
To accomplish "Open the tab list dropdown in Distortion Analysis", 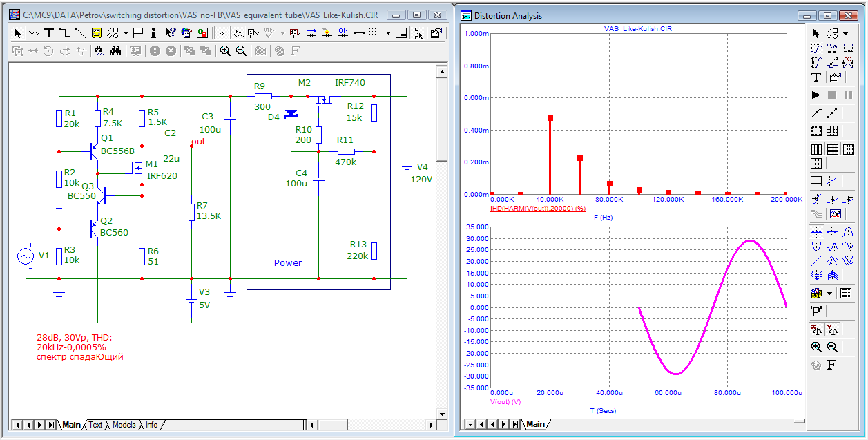I will pyautogui.click(x=470, y=424).
